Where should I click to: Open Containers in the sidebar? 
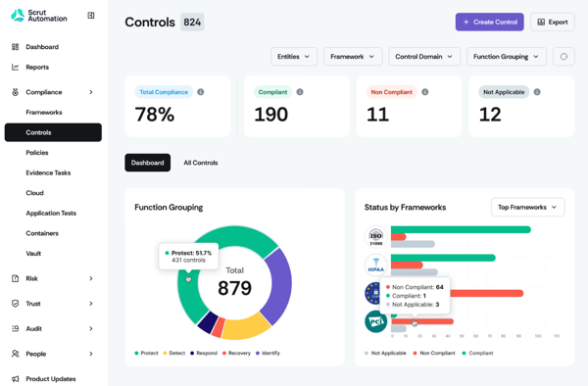[x=42, y=233]
